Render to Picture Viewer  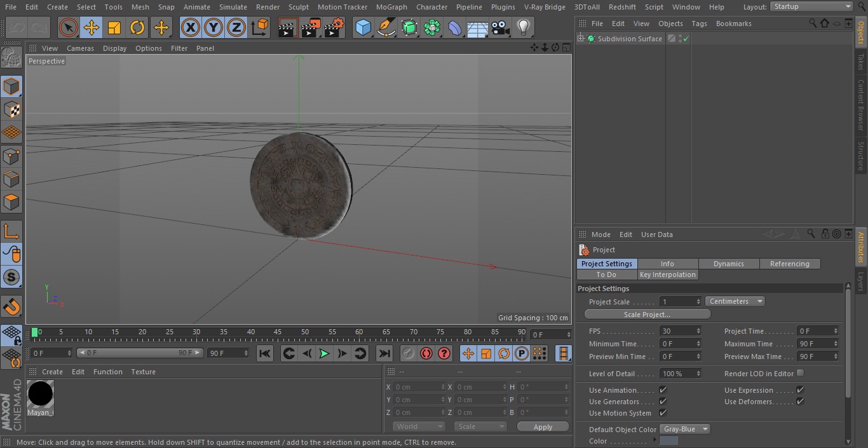click(x=311, y=28)
